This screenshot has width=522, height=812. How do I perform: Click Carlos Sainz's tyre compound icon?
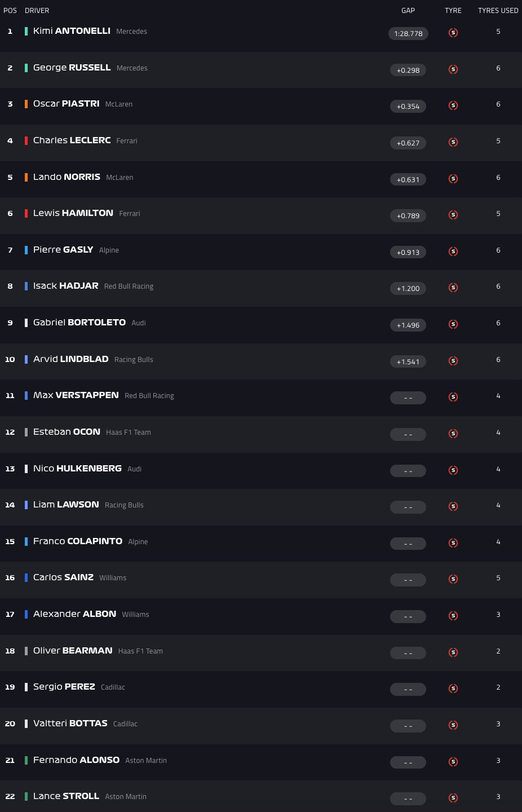tap(453, 579)
